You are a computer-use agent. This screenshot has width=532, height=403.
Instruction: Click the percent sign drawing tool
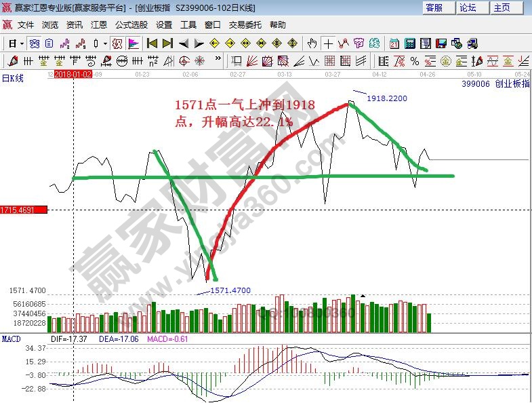click(x=413, y=61)
